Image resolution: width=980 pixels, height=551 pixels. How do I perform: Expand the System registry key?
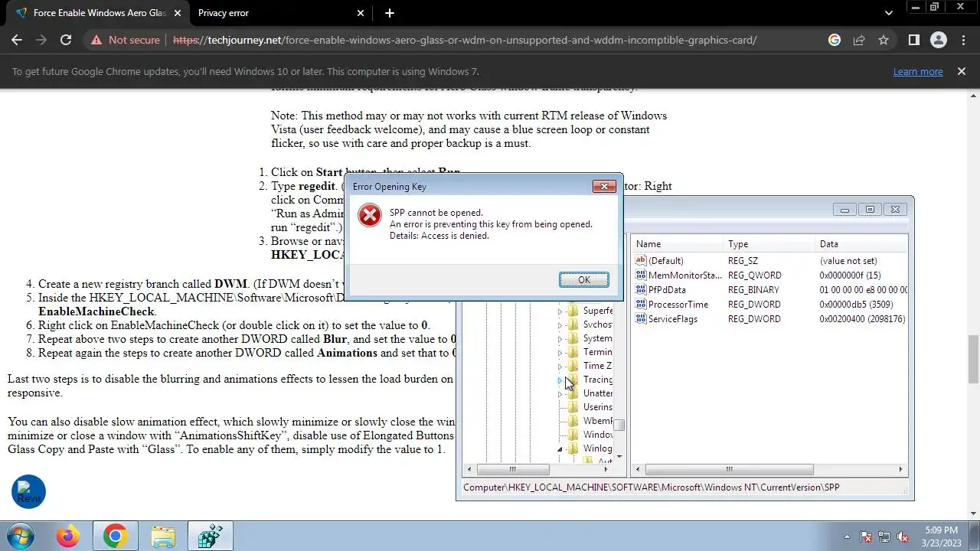click(560, 338)
